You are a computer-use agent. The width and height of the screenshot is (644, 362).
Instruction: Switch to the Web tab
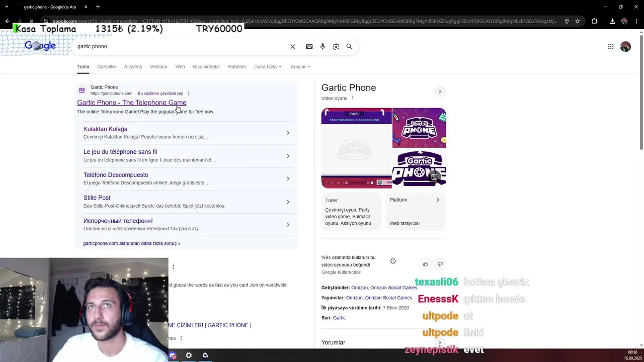180,67
